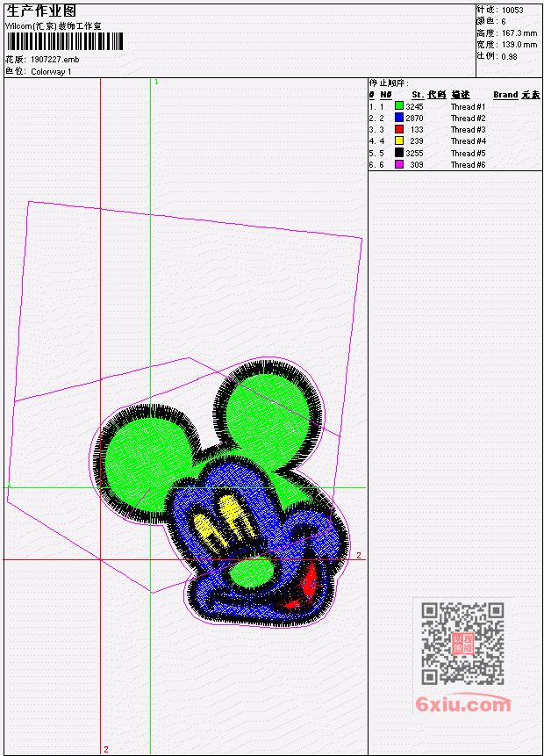Click the '生产作业图' title heading
The height and width of the screenshot is (756, 544).
[x=41, y=11]
